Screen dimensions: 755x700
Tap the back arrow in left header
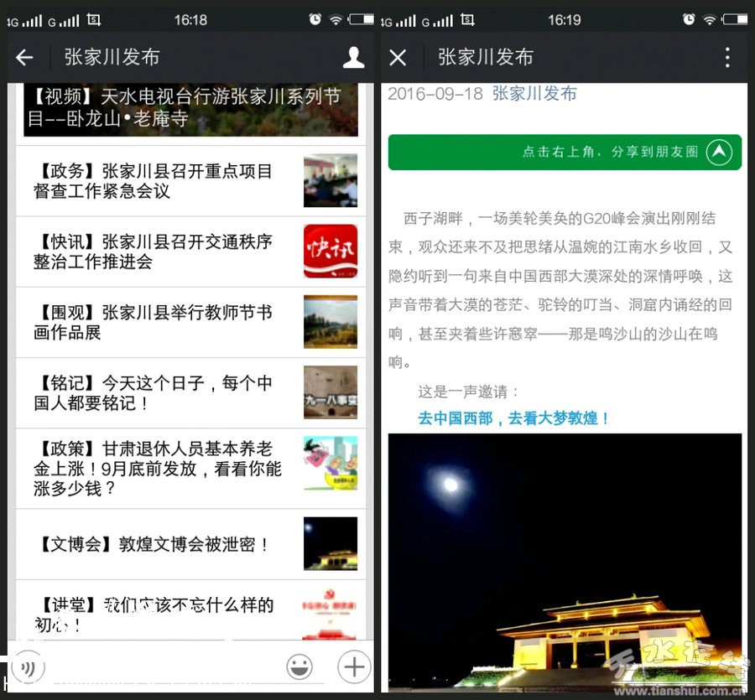(24, 57)
